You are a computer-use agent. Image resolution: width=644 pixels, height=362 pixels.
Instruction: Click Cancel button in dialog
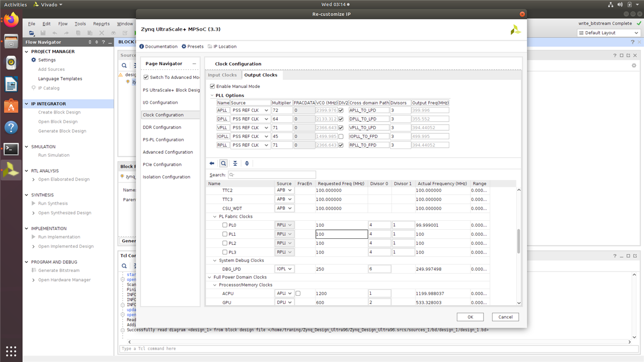pos(505,317)
